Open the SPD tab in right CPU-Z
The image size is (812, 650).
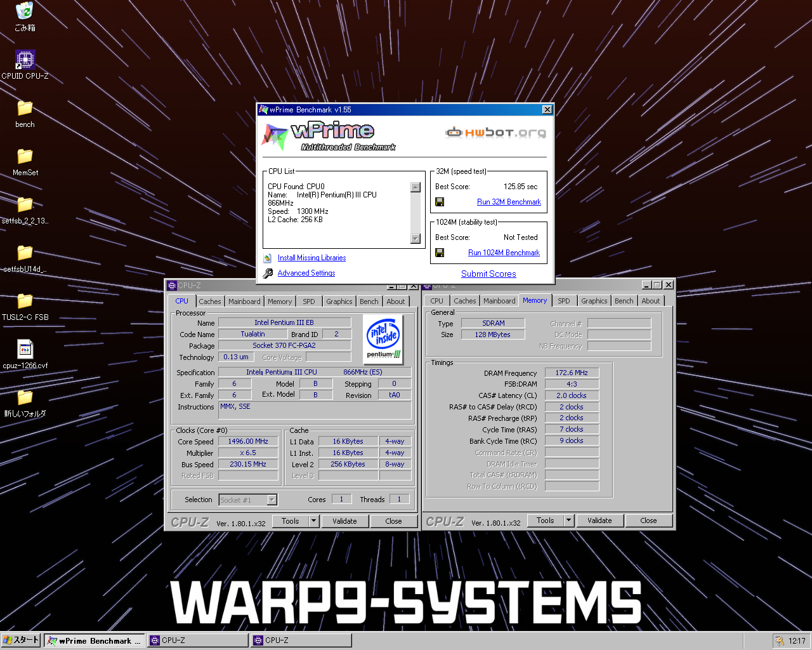pos(564,301)
